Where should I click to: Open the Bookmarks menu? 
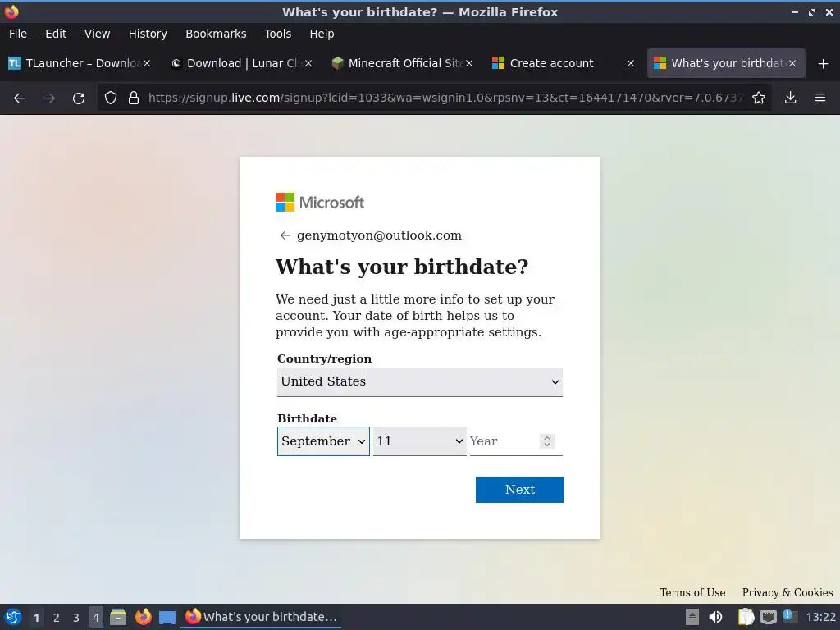point(216,34)
